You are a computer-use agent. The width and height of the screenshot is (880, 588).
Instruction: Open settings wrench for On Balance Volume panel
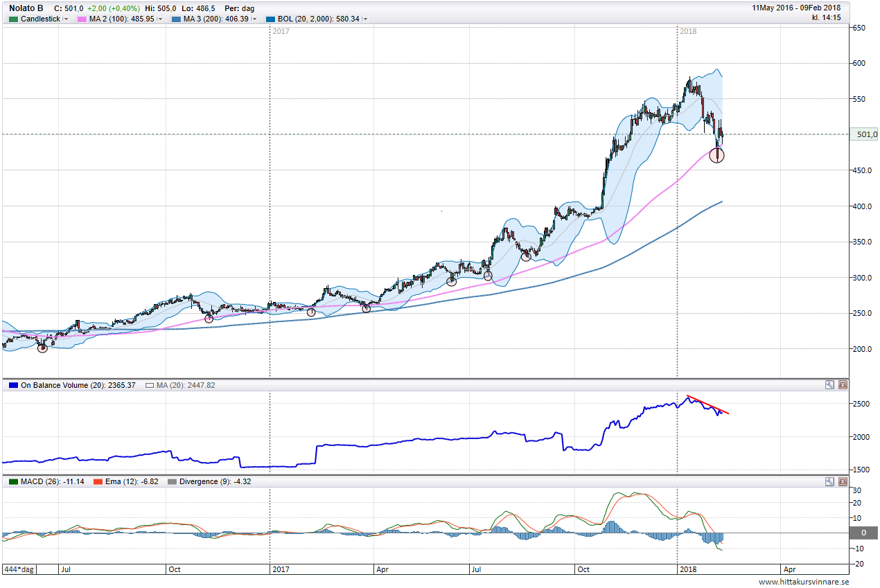click(829, 385)
